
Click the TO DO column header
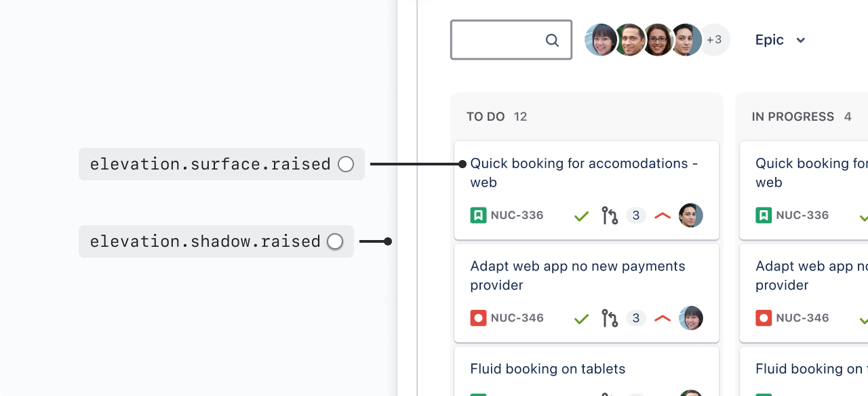click(486, 117)
